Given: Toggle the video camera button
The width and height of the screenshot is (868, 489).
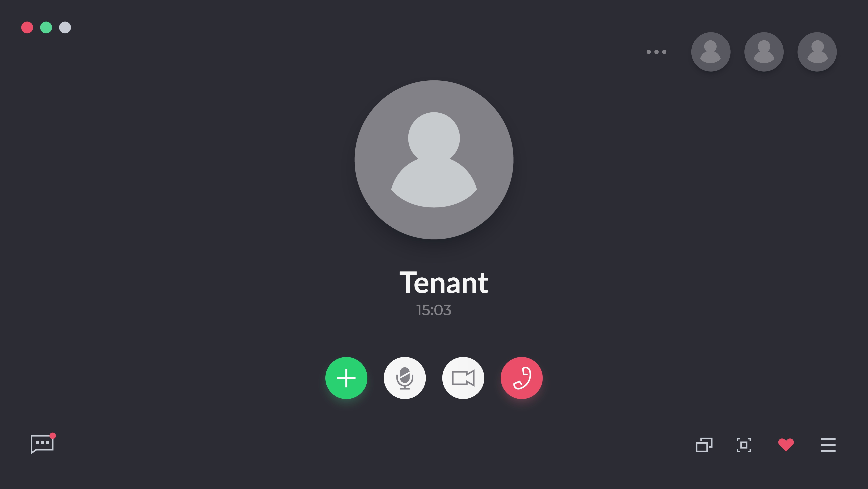Looking at the screenshot, I should pyautogui.click(x=463, y=378).
